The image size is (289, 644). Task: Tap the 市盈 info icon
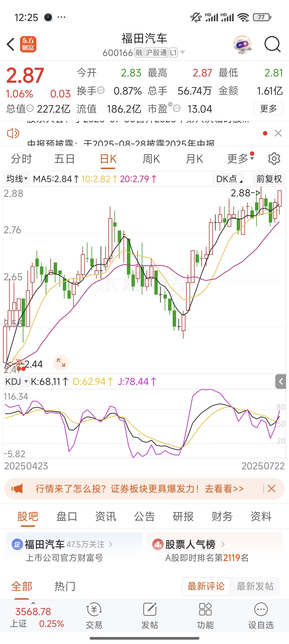177,109
